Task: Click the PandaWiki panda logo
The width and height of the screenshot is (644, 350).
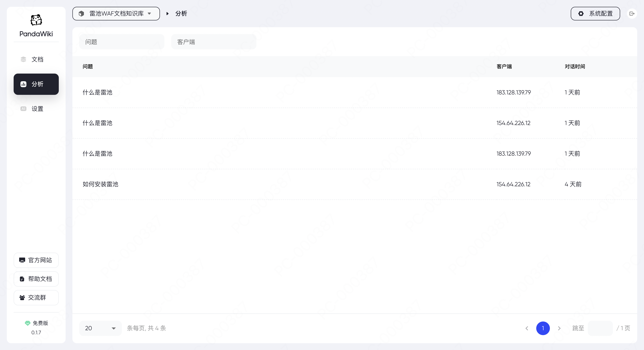Action: pyautogui.click(x=36, y=20)
